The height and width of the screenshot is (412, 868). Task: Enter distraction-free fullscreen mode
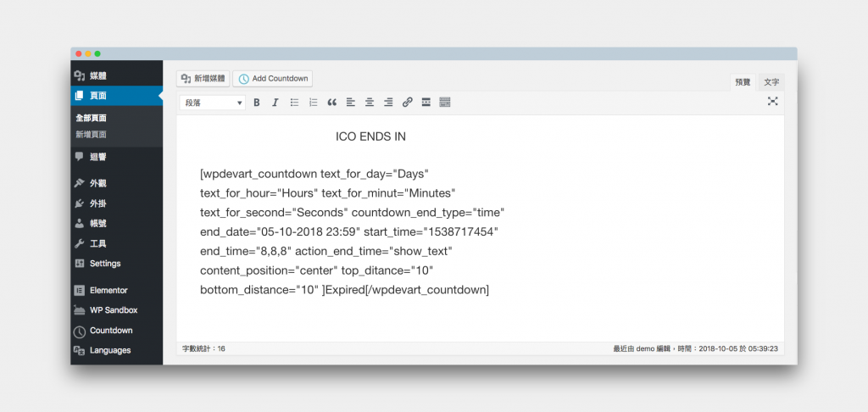pyautogui.click(x=773, y=101)
